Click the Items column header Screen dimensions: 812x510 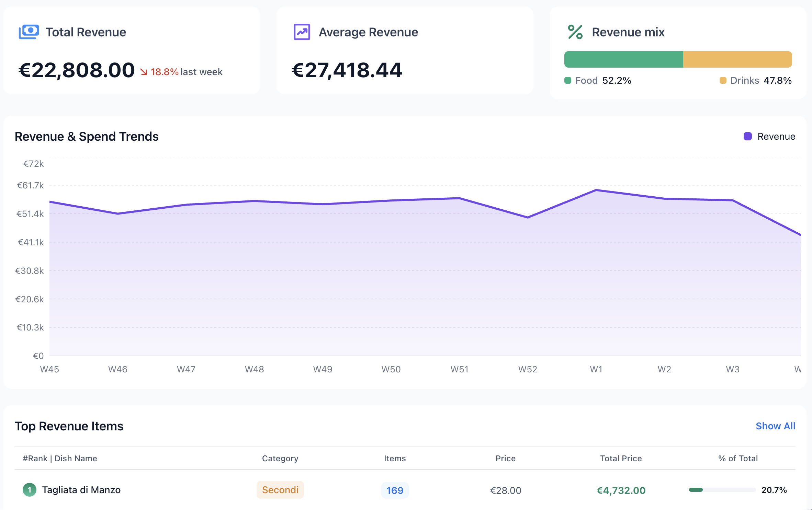pyautogui.click(x=395, y=459)
